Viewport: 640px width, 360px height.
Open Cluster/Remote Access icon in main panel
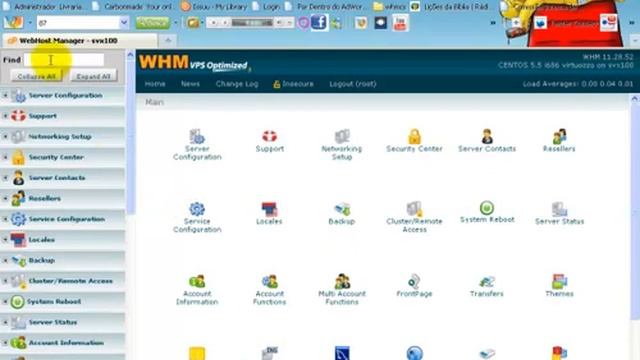[414, 209]
